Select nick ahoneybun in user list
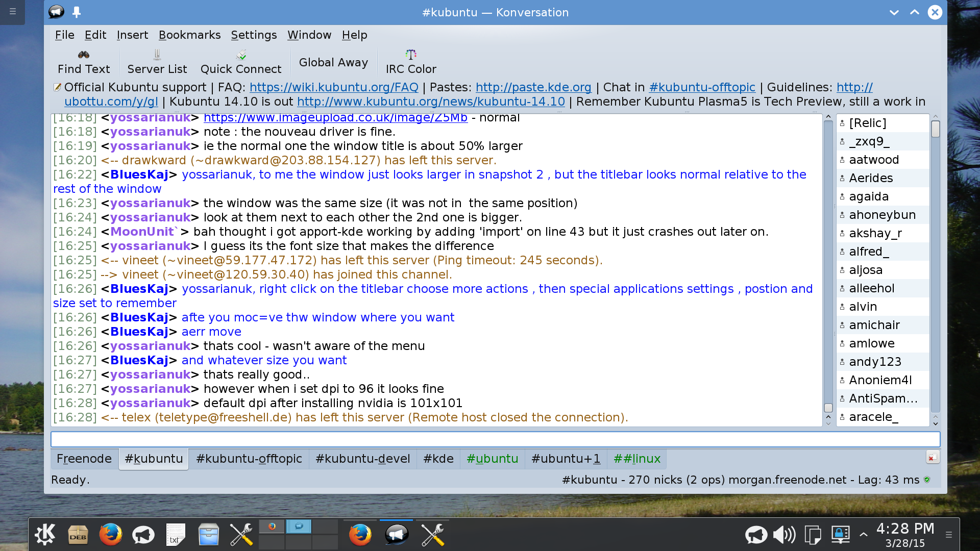This screenshot has height=551, width=980. click(883, 215)
